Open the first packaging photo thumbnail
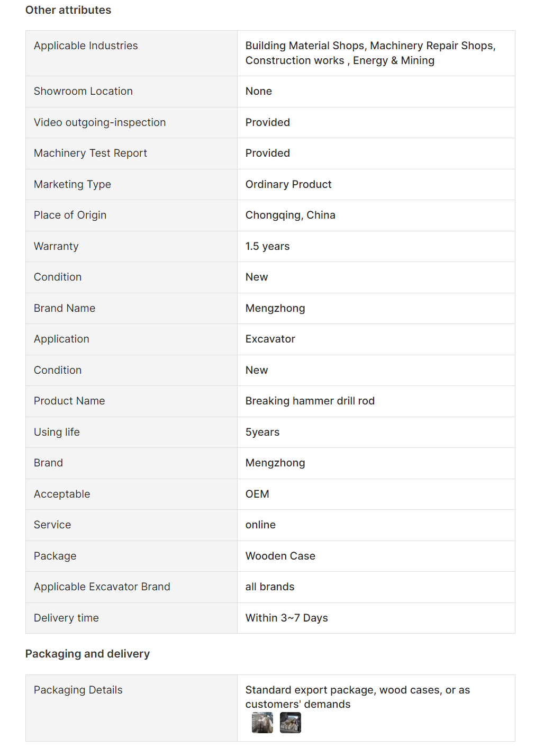 pos(262,723)
